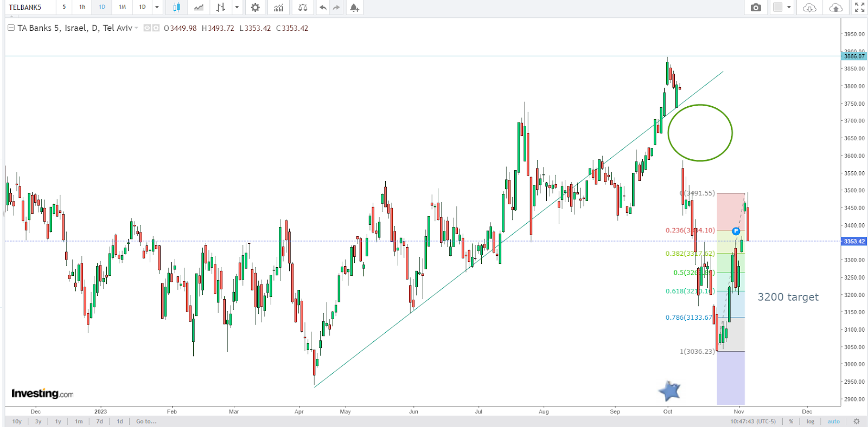This screenshot has width=868, height=427.
Task: Open the indicators menu icon
Action: (278, 7)
